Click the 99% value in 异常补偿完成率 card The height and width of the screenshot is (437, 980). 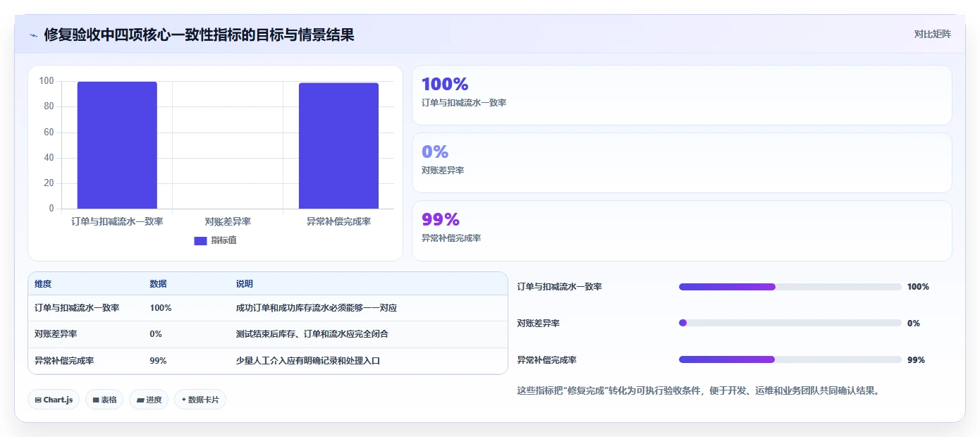click(x=441, y=219)
